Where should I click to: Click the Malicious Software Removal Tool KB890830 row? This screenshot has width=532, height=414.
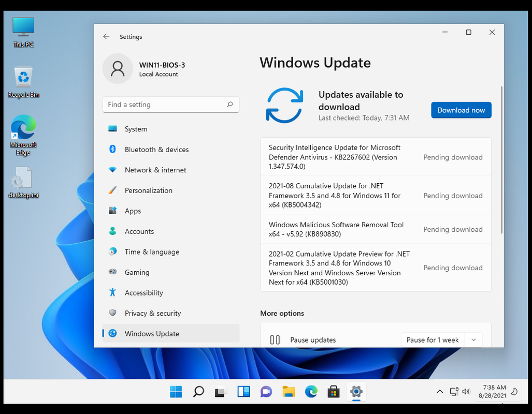(376, 229)
